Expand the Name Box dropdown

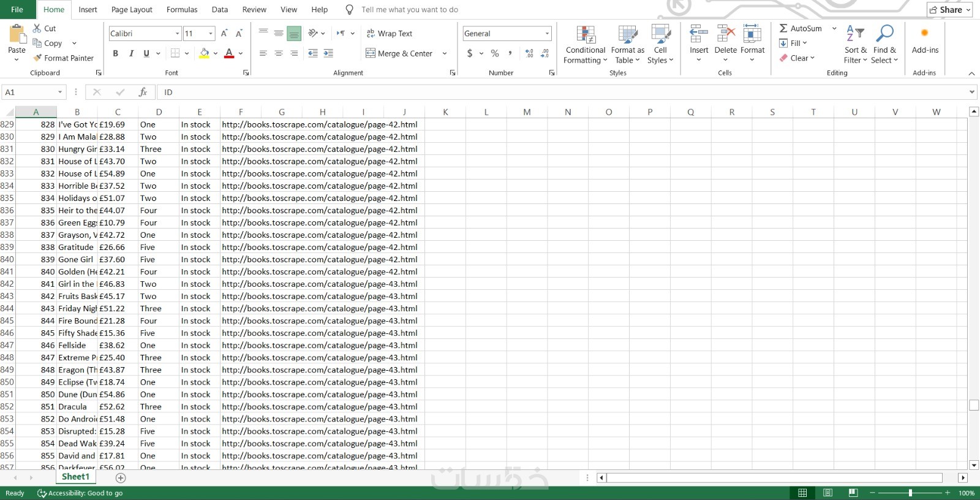pyautogui.click(x=60, y=92)
